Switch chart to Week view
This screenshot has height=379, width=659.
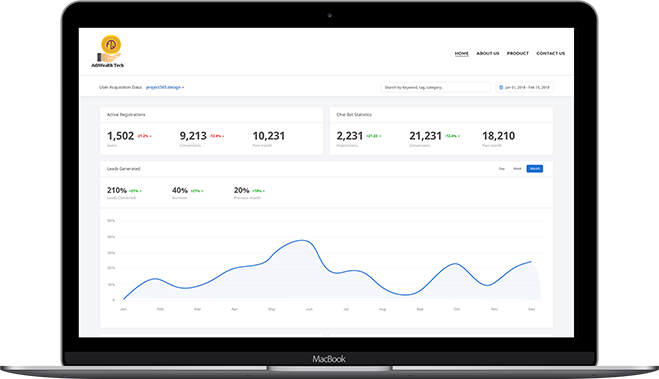517,169
